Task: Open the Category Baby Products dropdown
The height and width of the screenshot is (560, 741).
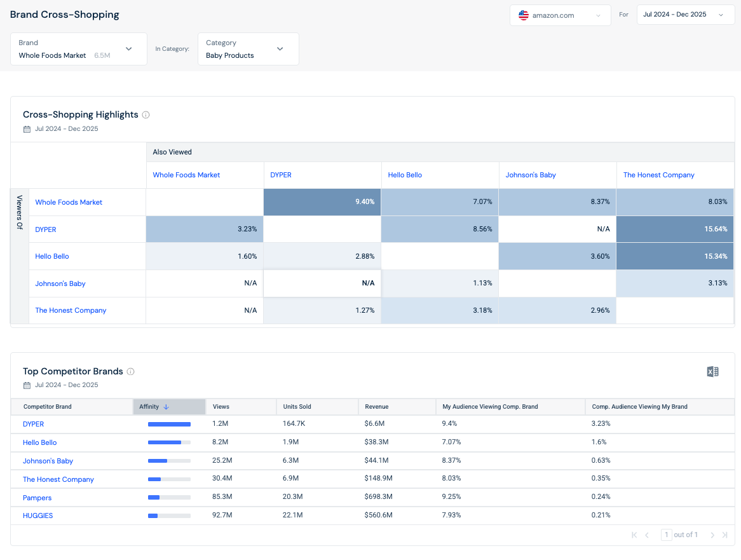Action: tap(248, 49)
